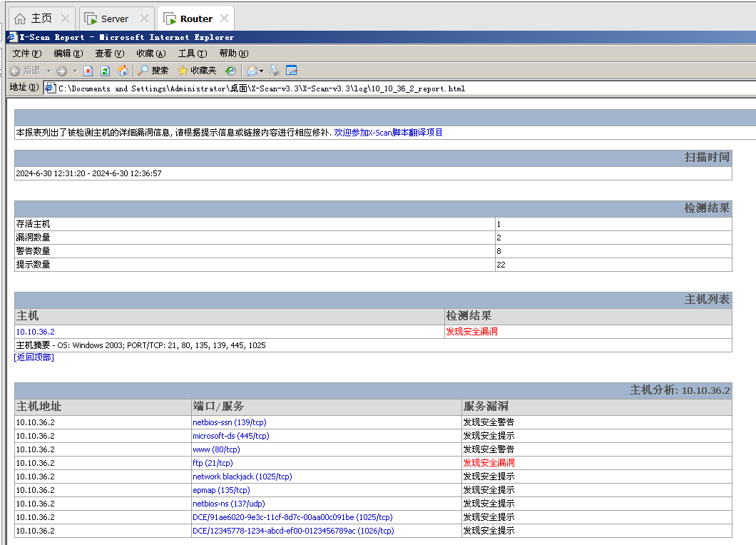Close the 主页 tab
The image size is (756, 545).
pos(65,19)
